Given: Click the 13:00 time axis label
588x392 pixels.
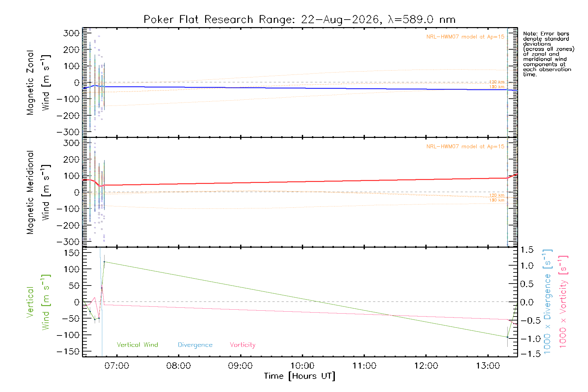Looking at the screenshot, I should coord(488,366).
